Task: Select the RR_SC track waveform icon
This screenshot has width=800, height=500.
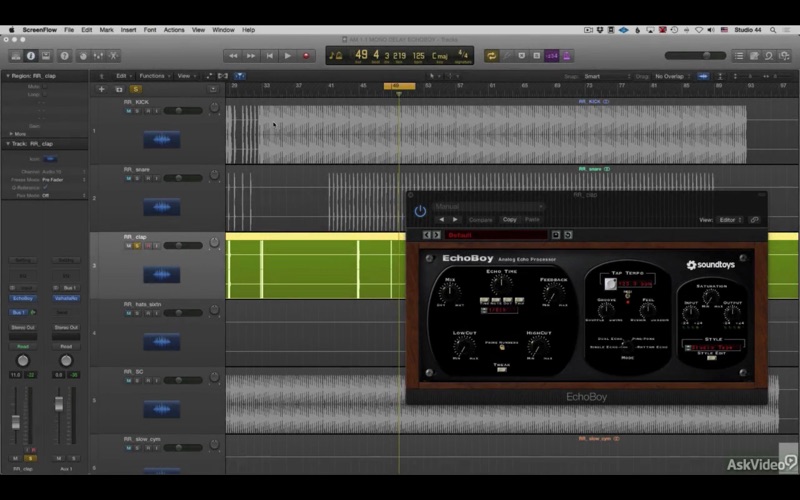Action: [162, 409]
